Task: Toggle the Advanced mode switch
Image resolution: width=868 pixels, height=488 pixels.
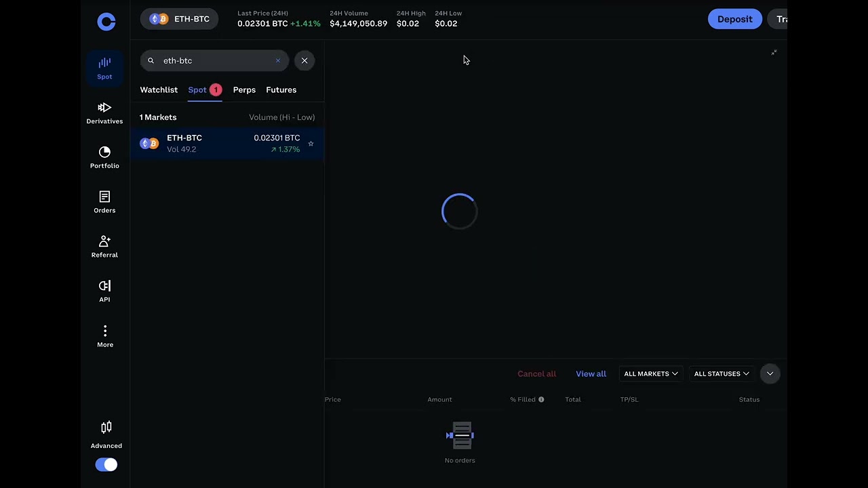Action: pyautogui.click(x=106, y=465)
